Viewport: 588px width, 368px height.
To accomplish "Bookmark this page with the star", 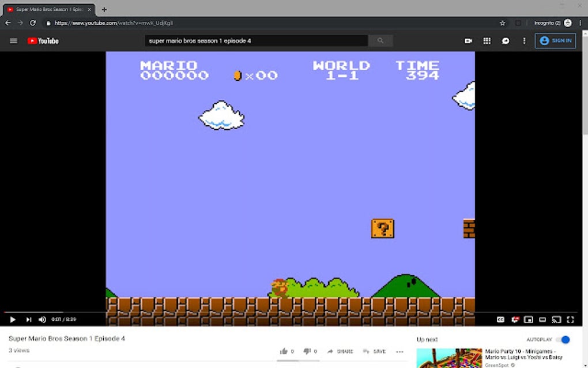I will tap(503, 23).
